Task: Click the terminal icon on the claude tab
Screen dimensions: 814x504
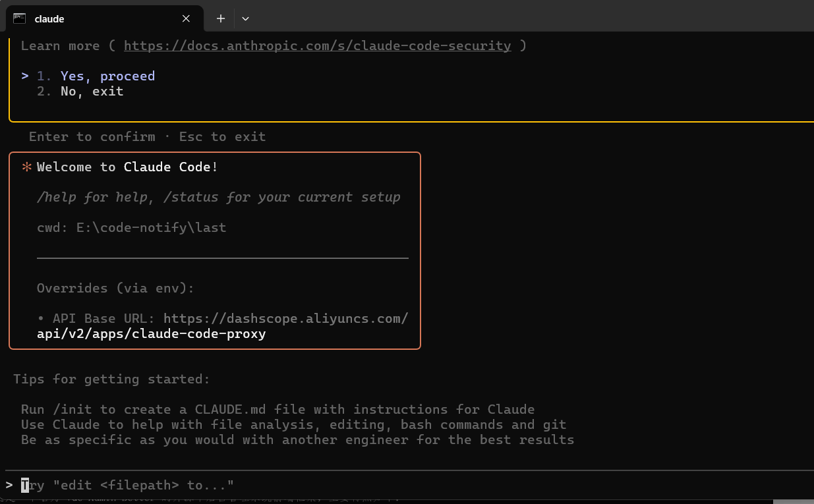Action: click(20, 18)
